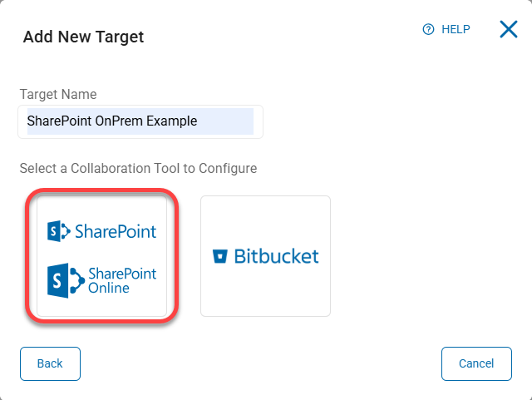Click the 'Add New Target' dialog title

(x=83, y=37)
